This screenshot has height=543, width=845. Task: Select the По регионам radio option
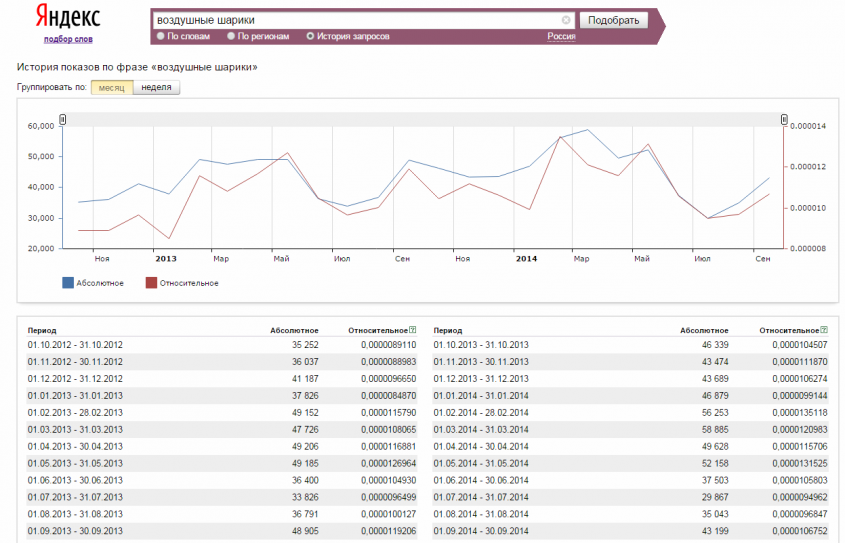pos(231,36)
